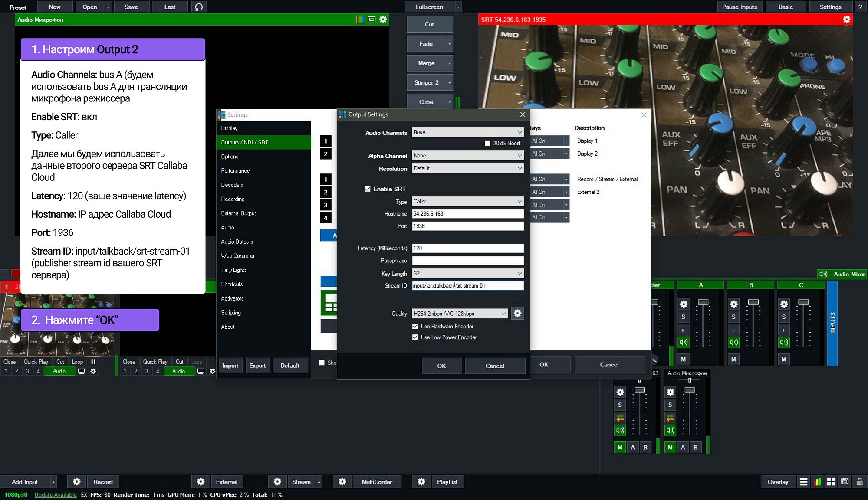Click the snapshot camera icon in the bottom bar
The width and height of the screenshot is (868, 500).
coord(845,482)
